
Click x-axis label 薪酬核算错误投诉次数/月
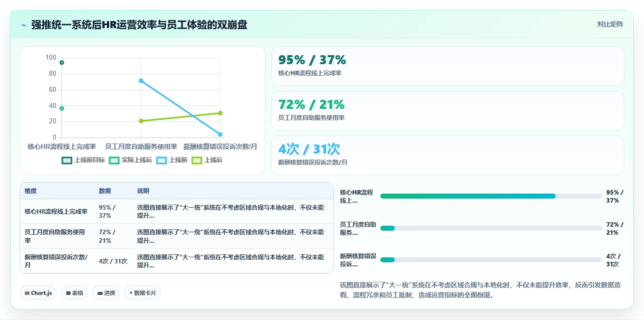(x=220, y=146)
